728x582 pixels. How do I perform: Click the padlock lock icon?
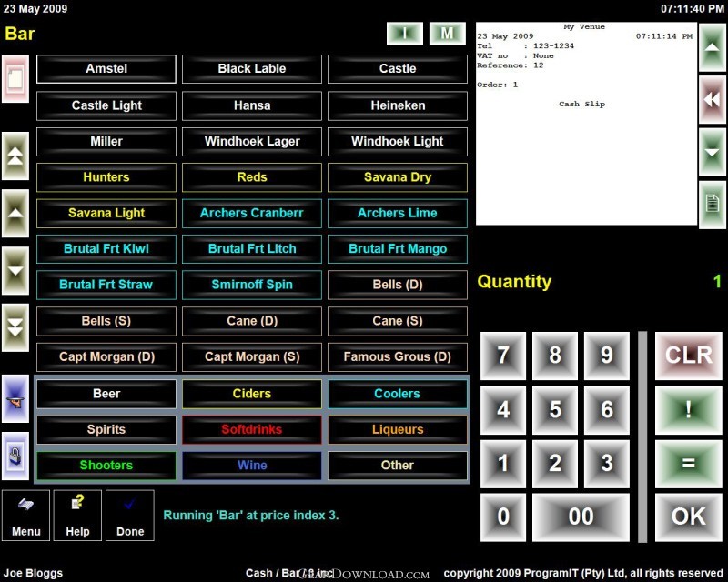pos(15,456)
